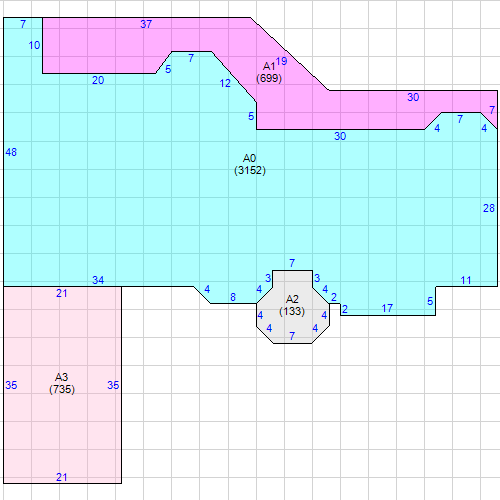This screenshot has height=500, width=500.
Task: Select the 12 diagonal dimension label
Action: coord(225,83)
